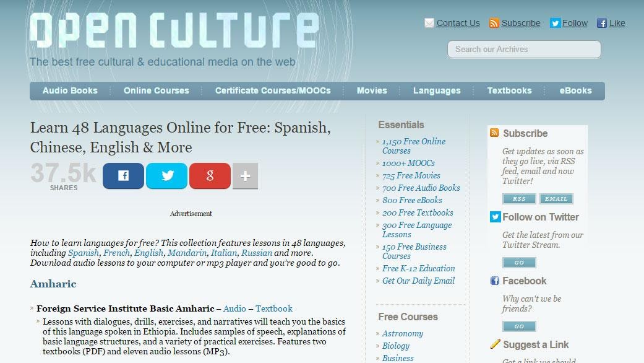This screenshot has height=363, width=644.
Task: Follow the Spanish link in the intro text
Action: click(x=84, y=253)
